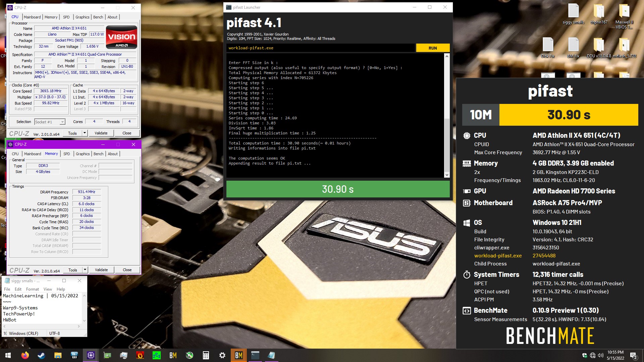Open Steam from the taskbar

tap(41, 355)
